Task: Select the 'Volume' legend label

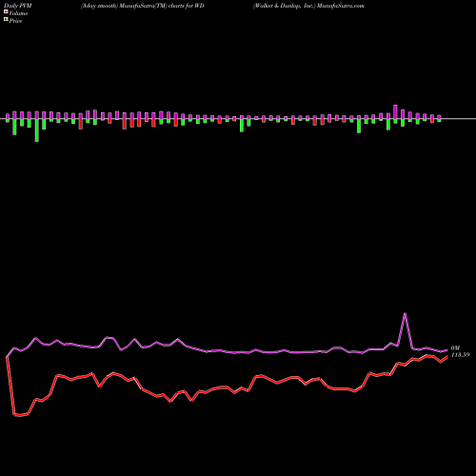Action: (x=18, y=13)
